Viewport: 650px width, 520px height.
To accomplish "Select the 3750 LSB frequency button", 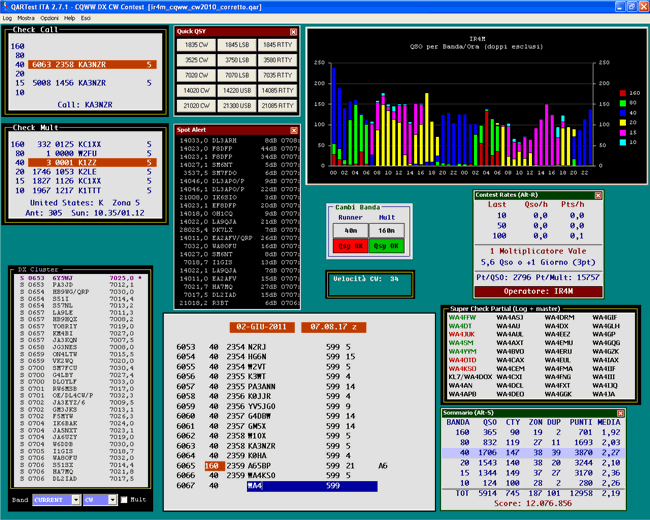I will pos(237,60).
